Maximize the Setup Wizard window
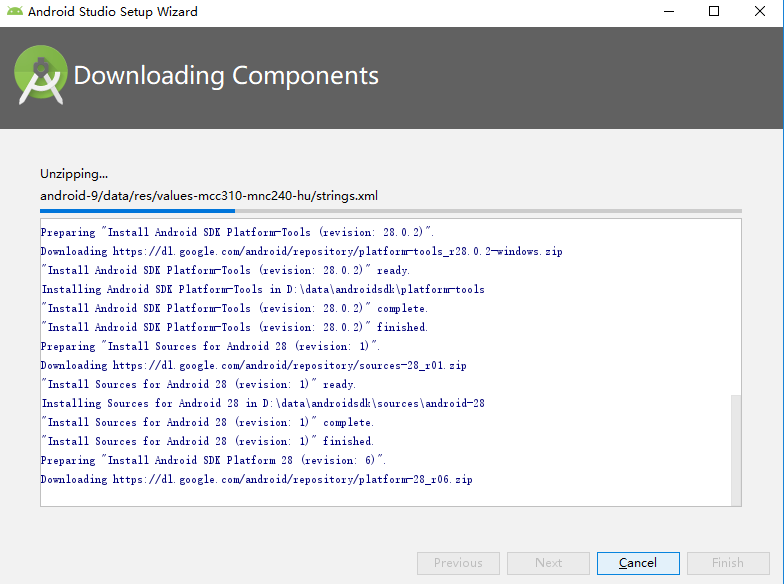Image resolution: width=784 pixels, height=584 pixels. 714,11
